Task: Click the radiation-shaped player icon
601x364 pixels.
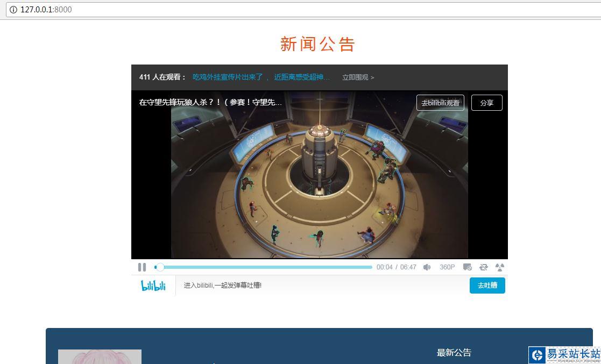Action: (500, 267)
